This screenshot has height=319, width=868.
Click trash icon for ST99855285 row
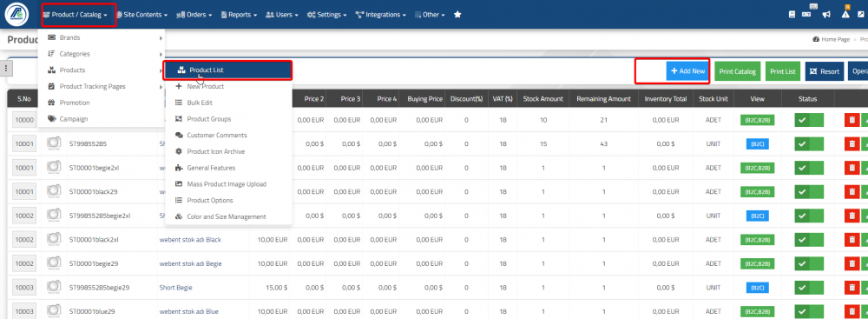pyautogui.click(x=852, y=143)
